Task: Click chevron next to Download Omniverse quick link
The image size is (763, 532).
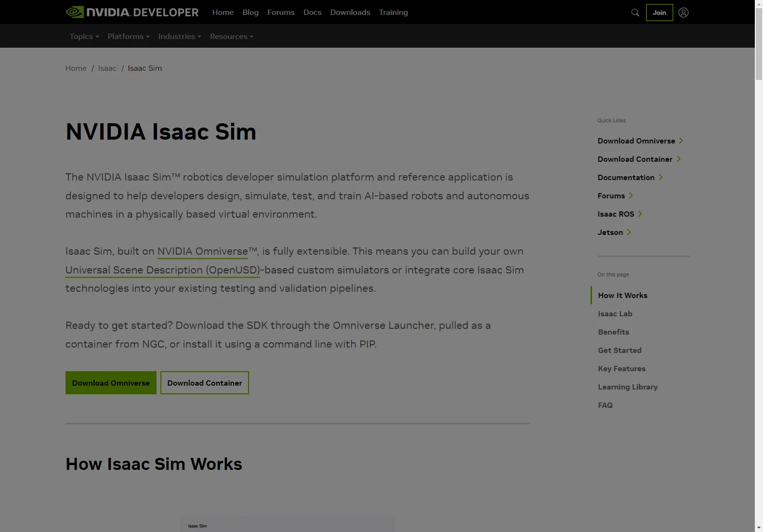Action: coord(681,141)
